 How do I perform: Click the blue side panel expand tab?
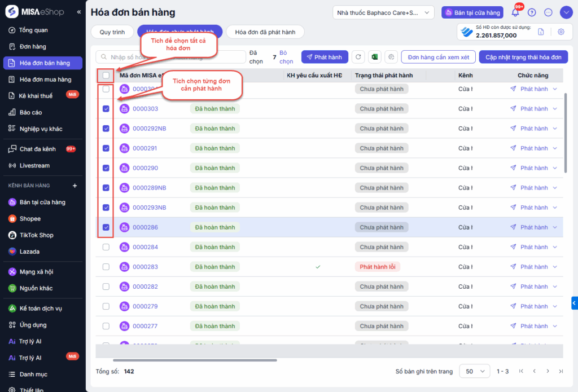[575, 303]
